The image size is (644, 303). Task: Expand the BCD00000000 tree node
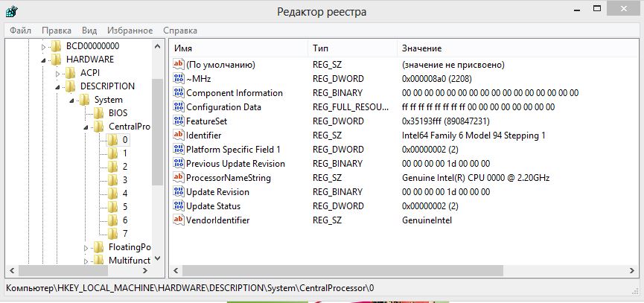(44, 46)
